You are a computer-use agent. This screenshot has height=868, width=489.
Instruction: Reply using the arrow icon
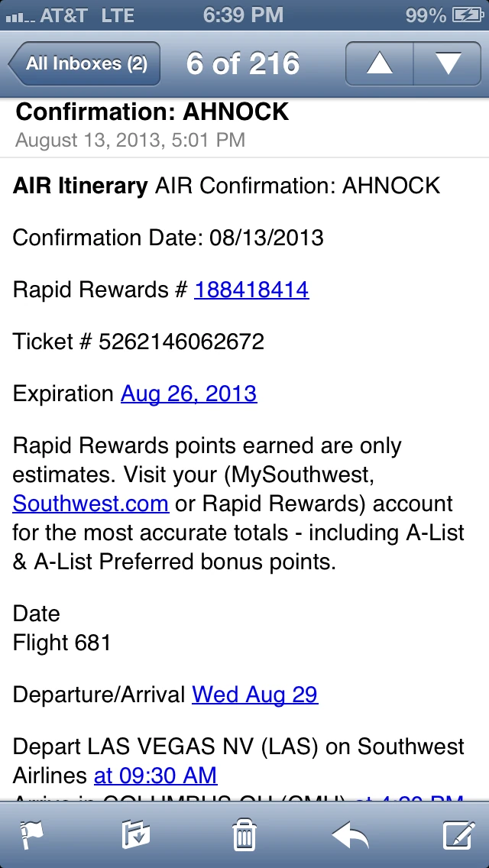point(350,835)
